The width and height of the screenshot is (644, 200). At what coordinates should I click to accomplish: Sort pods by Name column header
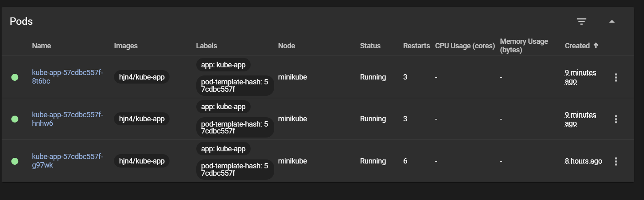pos(41,46)
